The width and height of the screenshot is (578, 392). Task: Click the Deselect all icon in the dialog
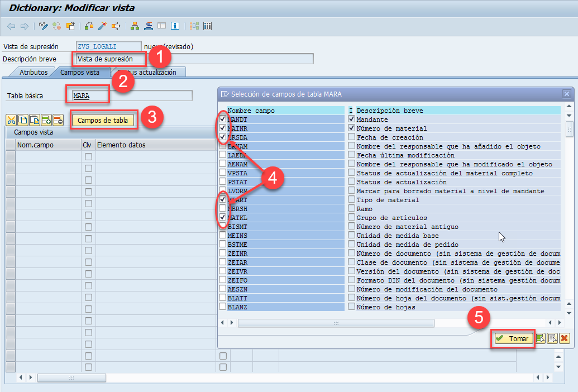click(x=552, y=338)
